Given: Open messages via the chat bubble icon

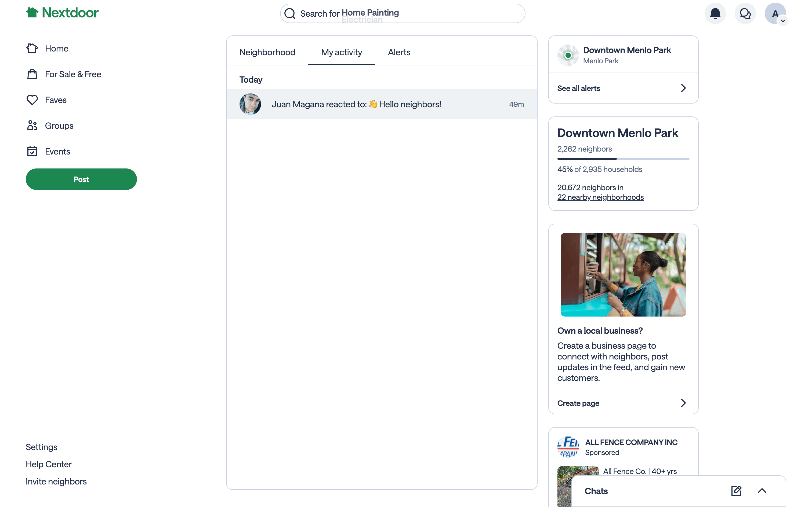Looking at the screenshot, I should (x=745, y=13).
